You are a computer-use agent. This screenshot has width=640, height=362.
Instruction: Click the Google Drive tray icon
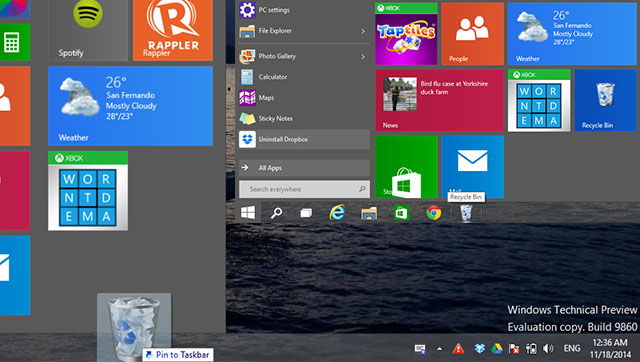click(497, 349)
